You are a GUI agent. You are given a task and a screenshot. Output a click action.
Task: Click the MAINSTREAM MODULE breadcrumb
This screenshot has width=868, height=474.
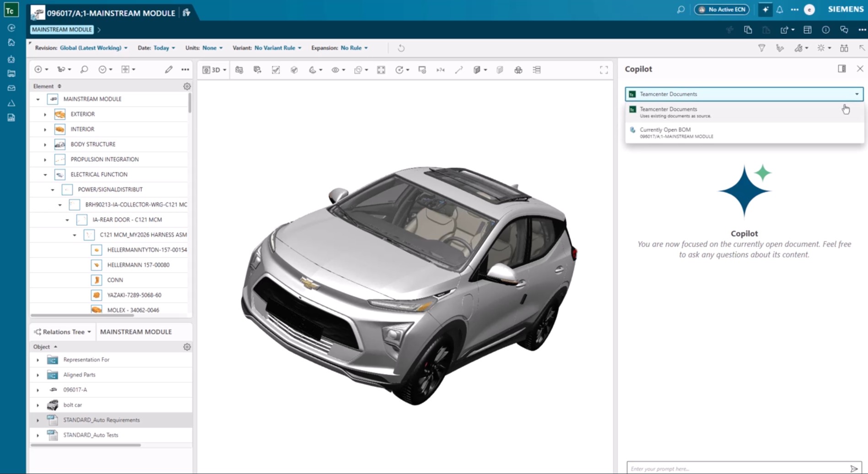tap(62, 30)
